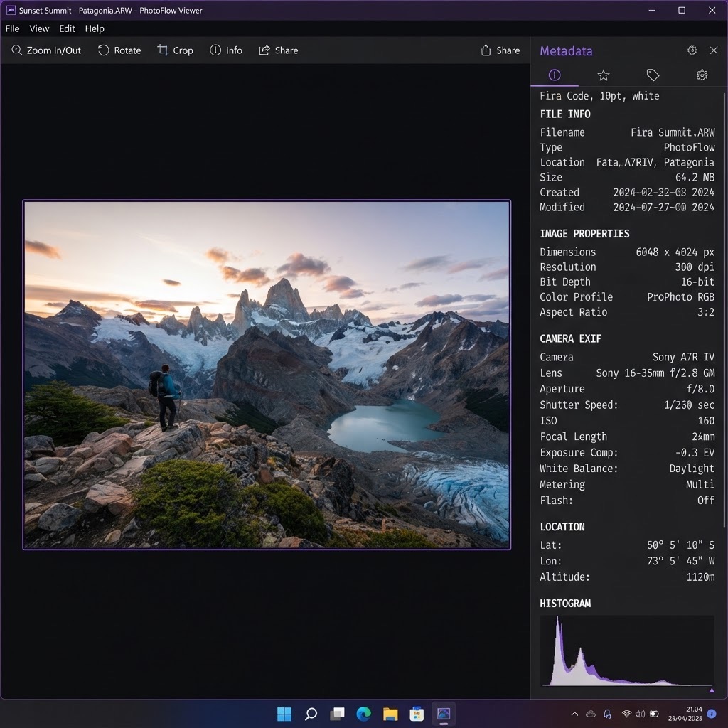The image size is (728, 728).
Task: Switch to the tags tab
Action: [653, 75]
